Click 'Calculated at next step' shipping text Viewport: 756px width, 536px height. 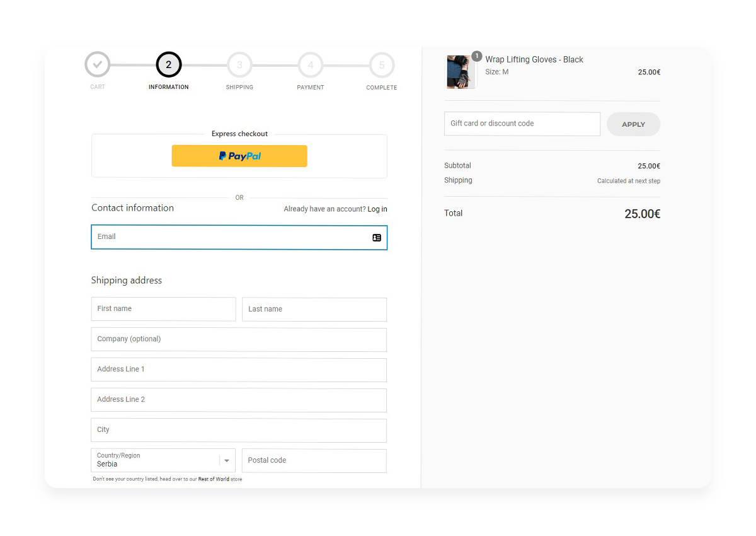coord(629,181)
